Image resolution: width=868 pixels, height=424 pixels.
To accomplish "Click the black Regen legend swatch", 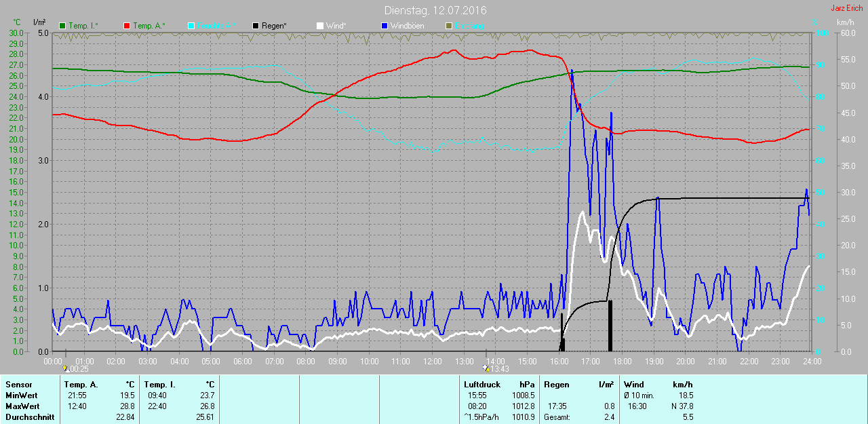I will (x=256, y=26).
